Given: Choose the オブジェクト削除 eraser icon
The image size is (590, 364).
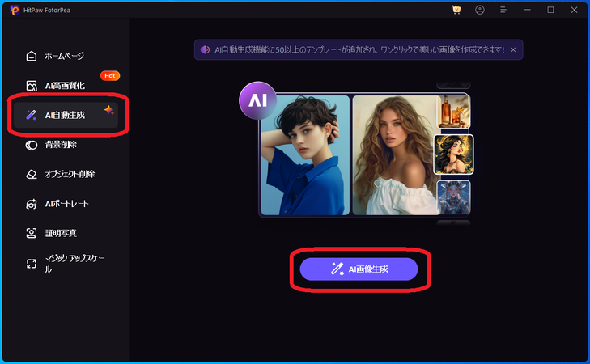Looking at the screenshot, I should pos(32,174).
